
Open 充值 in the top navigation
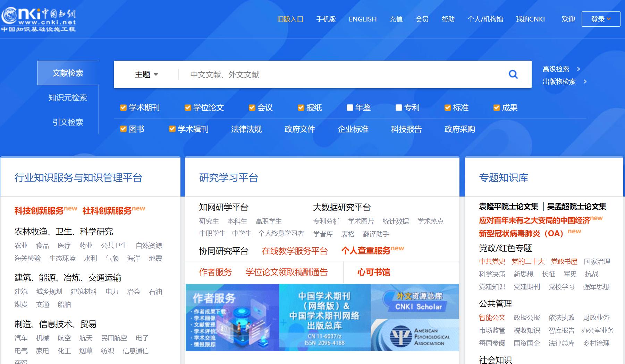[x=396, y=19]
